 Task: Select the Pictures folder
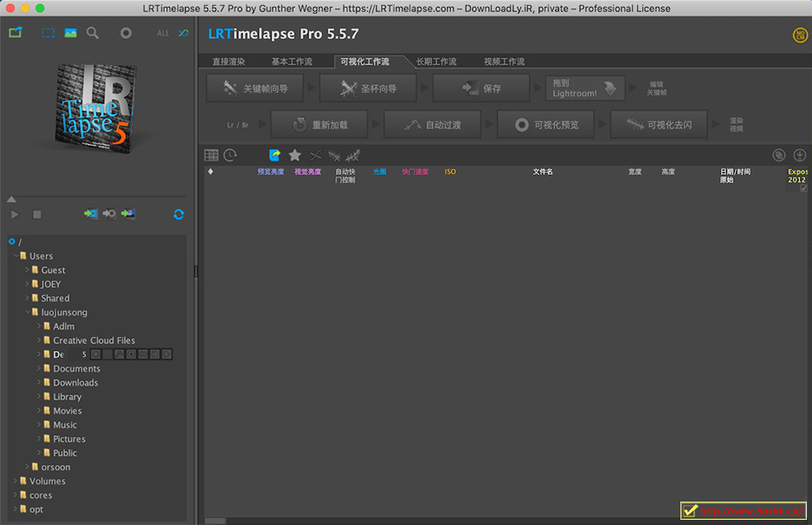69,439
